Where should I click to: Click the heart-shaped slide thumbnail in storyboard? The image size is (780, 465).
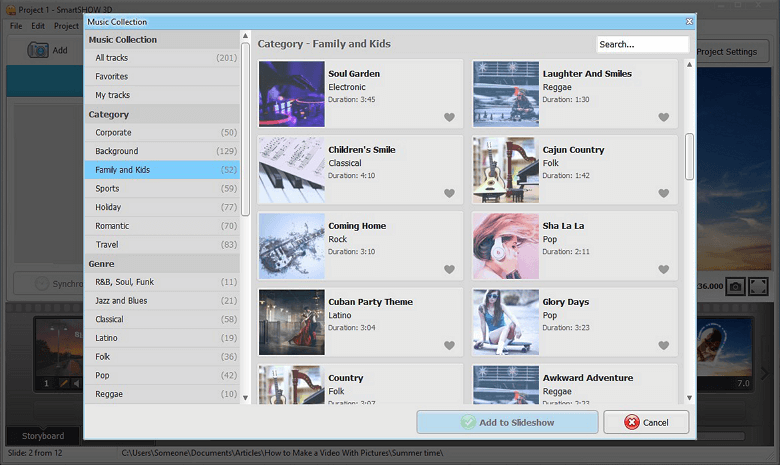pos(723,348)
